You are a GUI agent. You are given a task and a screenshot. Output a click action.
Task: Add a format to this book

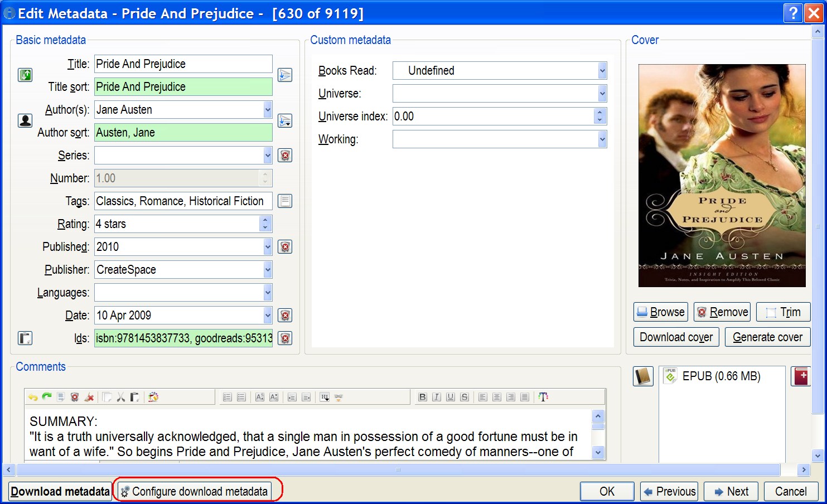801,376
